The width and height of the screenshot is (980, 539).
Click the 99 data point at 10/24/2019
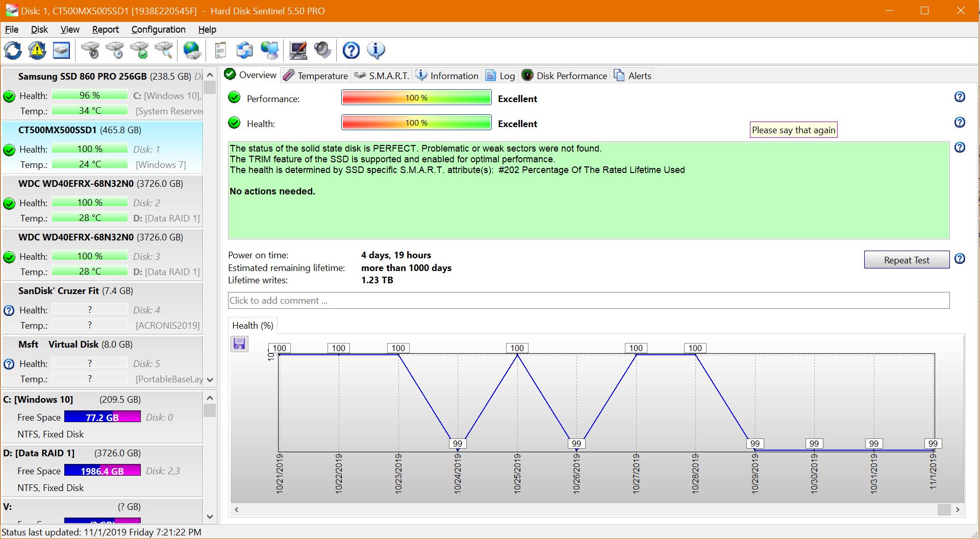(458, 444)
